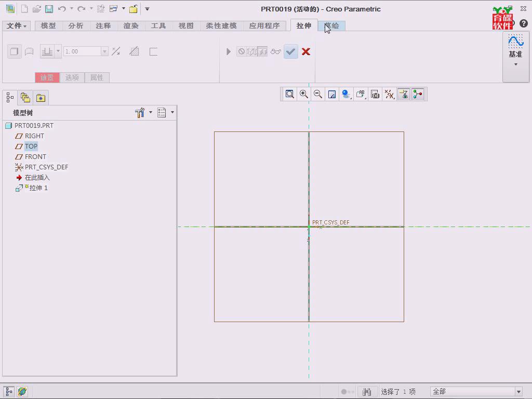This screenshot has height=399, width=532.
Task: Regenerate the model from quick access toolbar
Action: (101, 9)
